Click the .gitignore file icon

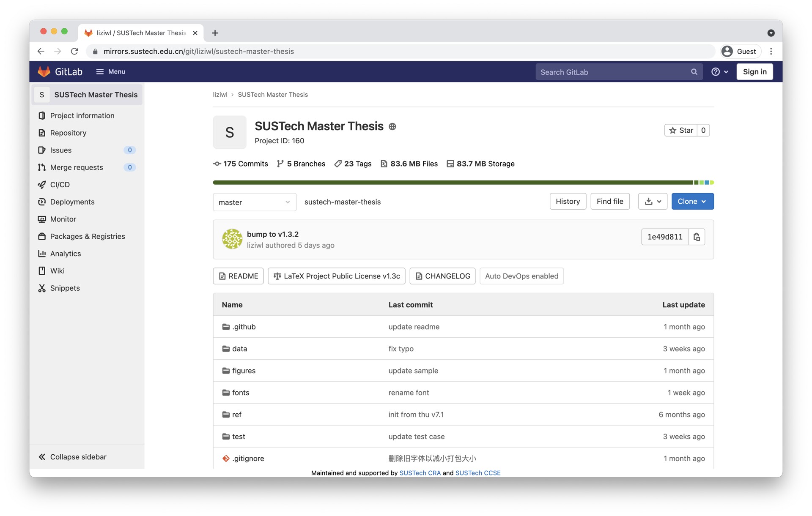226,459
